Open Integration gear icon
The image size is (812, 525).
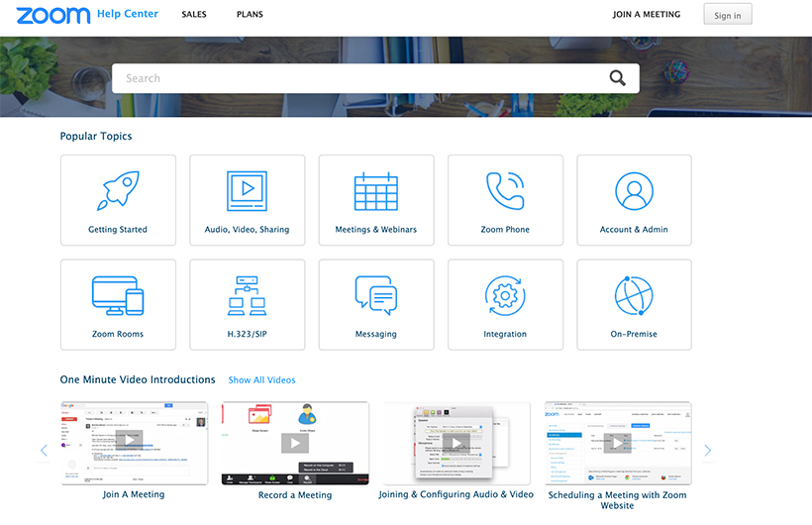coord(505,295)
